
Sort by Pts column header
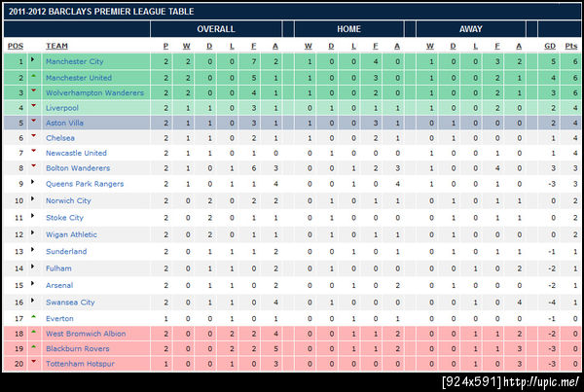(571, 46)
